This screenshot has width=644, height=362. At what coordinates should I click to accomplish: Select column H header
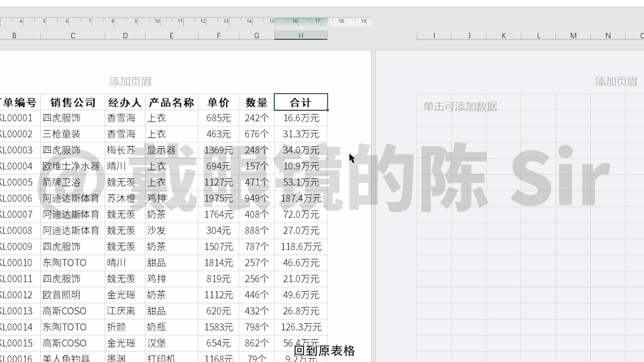301,36
